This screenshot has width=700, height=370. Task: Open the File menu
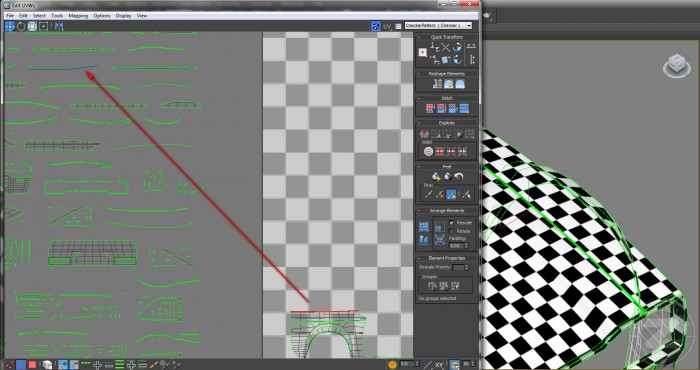[x=10, y=16]
